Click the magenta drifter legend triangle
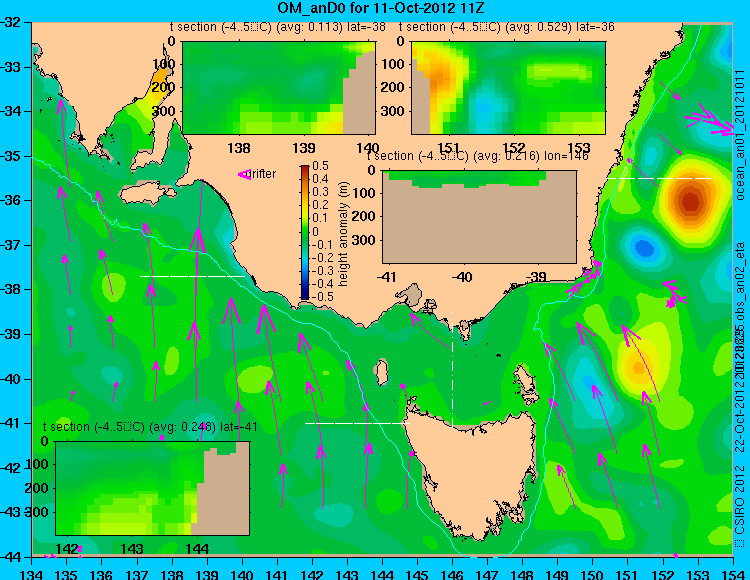 click(244, 174)
